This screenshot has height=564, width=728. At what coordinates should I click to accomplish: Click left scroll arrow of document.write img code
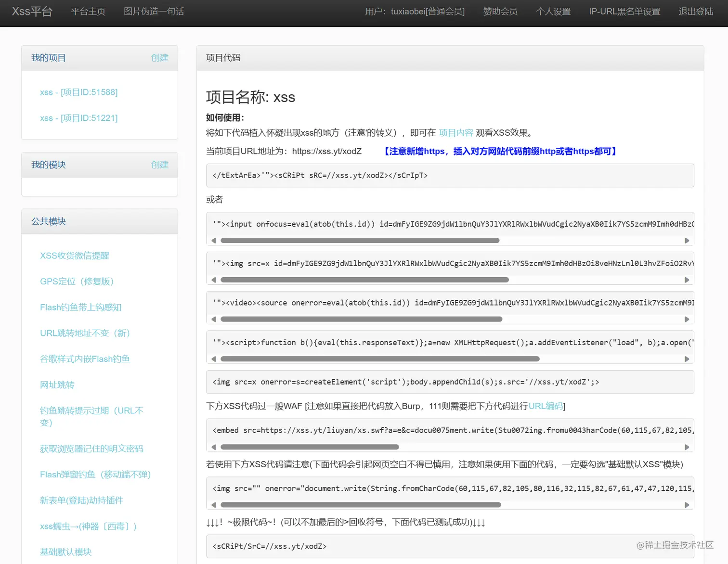click(214, 505)
